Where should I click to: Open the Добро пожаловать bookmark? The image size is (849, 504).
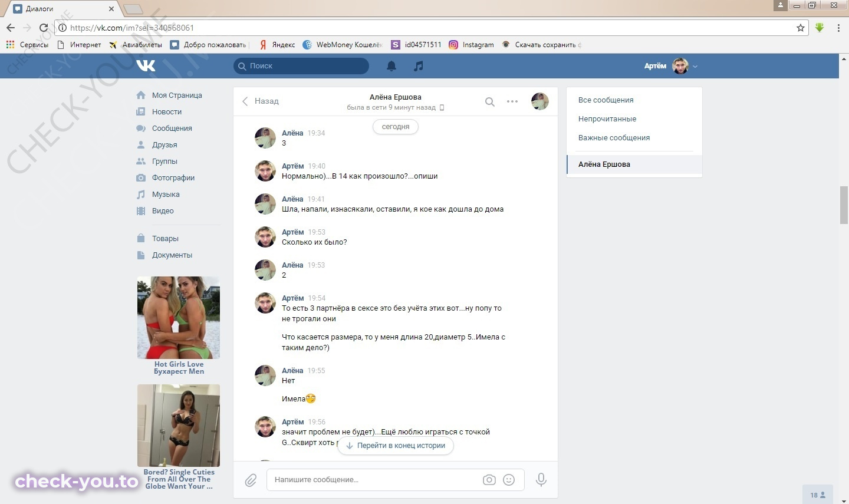pyautogui.click(x=209, y=44)
